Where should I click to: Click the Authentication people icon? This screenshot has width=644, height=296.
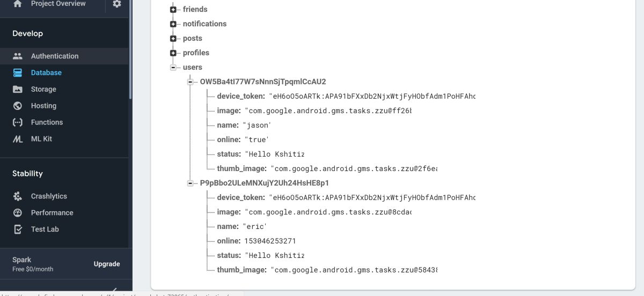click(x=18, y=56)
